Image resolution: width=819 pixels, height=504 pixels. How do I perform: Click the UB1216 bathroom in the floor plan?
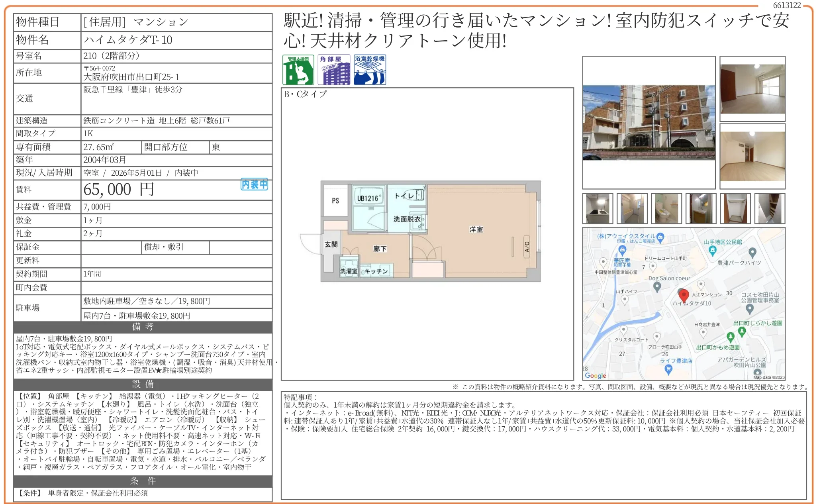tap(368, 198)
